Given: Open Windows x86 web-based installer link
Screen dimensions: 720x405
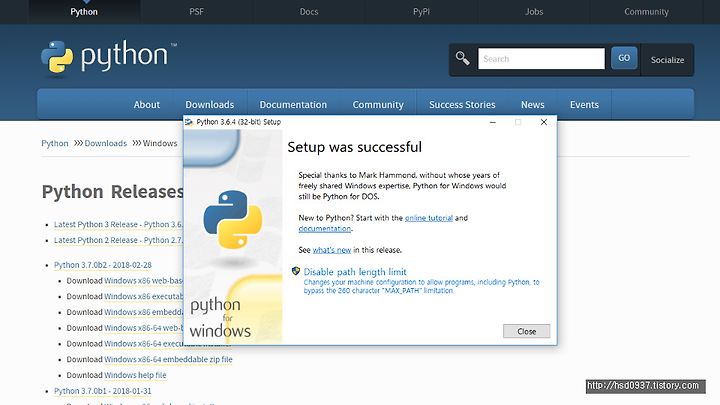Looking at the screenshot, I should 143,281.
